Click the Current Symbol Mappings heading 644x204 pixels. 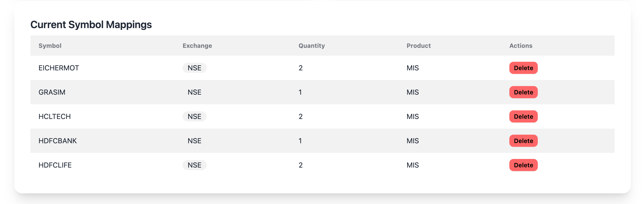[x=91, y=25]
